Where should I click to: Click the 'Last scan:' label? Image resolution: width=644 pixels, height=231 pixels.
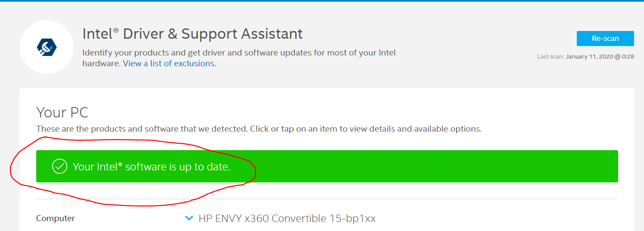[550, 56]
